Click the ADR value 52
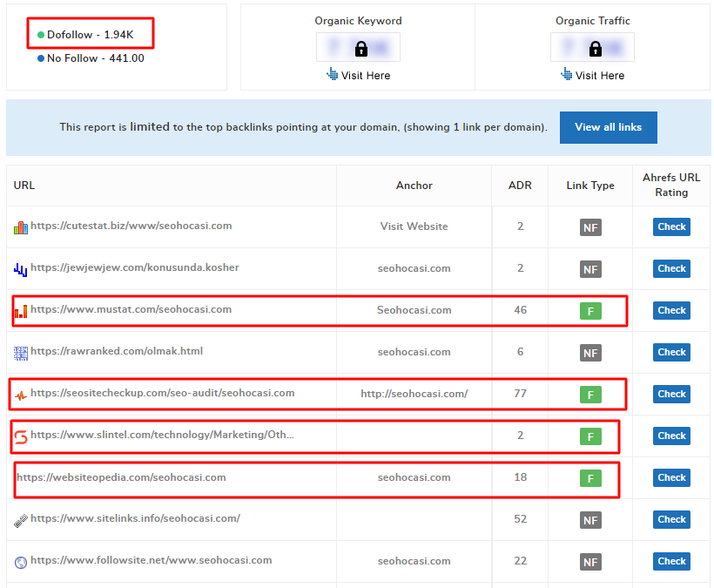The height and width of the screenshot is (588, 714). pyautogui.click(x=521, y=519)
